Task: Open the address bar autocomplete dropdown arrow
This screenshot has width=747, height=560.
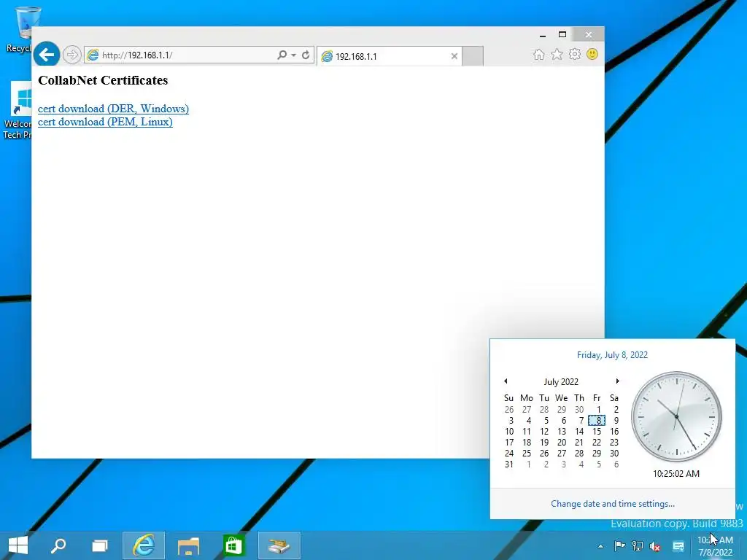Action: click(x=293, y=55)
